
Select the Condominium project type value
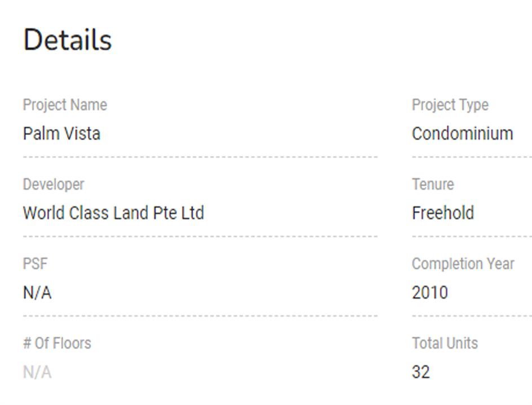pyautogui.click(x=462, y=134)
